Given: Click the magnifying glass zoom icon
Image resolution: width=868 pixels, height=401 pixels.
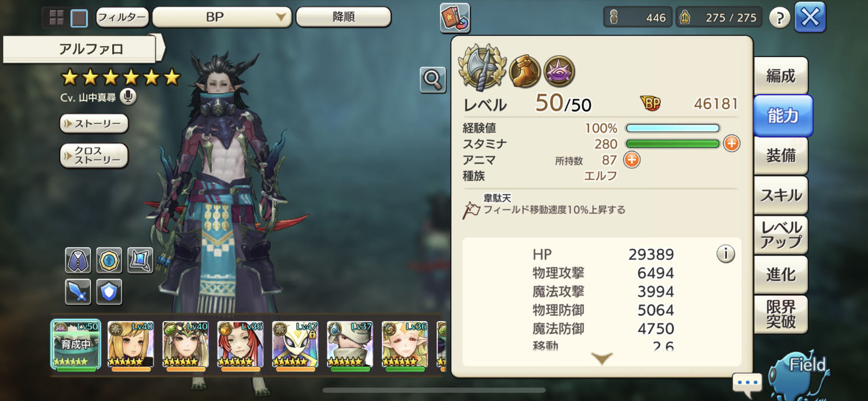Looking at the screenshot, I should point(433,80).
